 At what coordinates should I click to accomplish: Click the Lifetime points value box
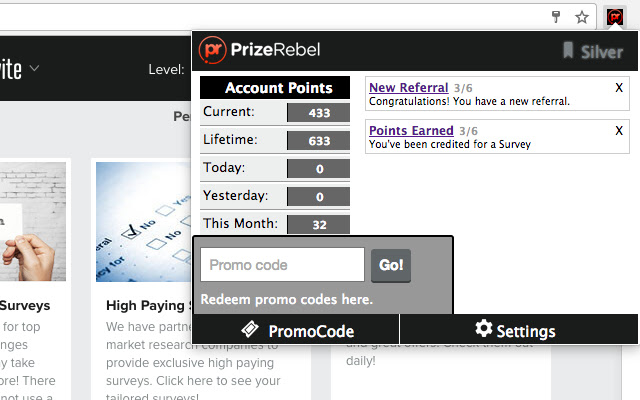(318, 140)
